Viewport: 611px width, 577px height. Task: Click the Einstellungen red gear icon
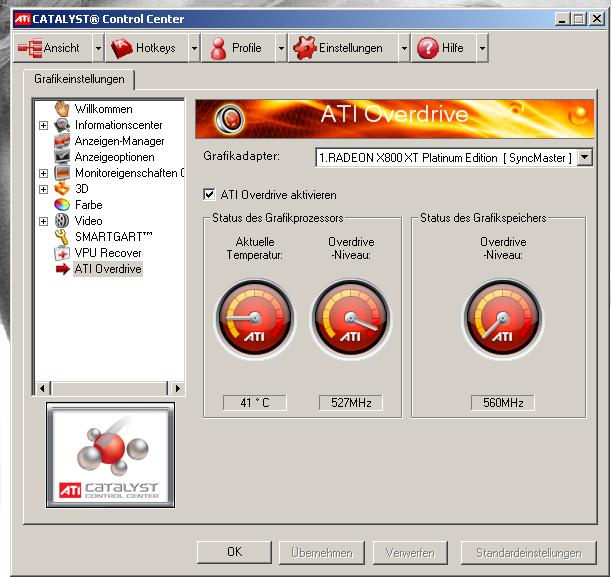pyautogui.click(x=304, y=48)
